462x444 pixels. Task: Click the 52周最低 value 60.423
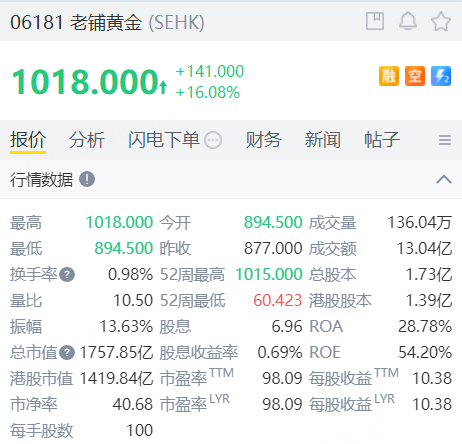pyautogui.click(x=278, y=300)
